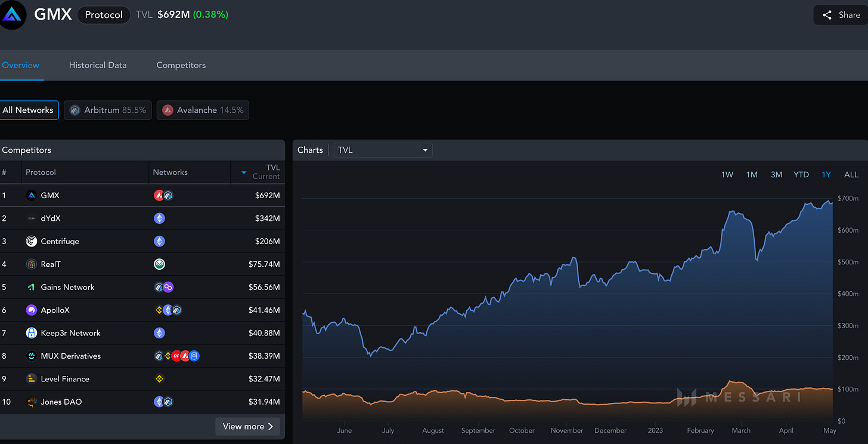Image resolution: width=868 pixels, height=444 pixels.
Task: Click the dYdX protocol icon
Action: [32, 218]
